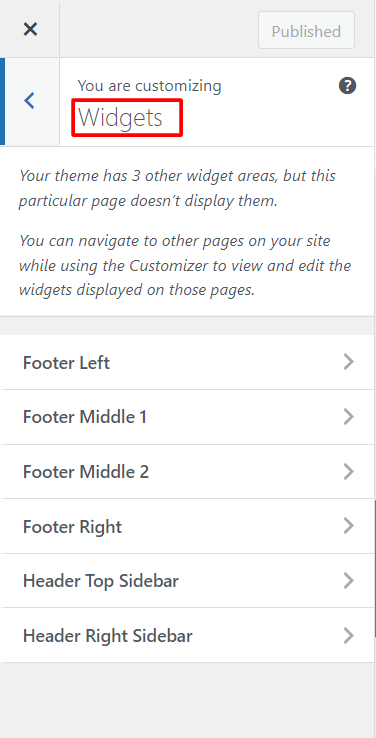
Task: Expand the Footer Middle 2 chevron
Action: (x=348, y=471)
